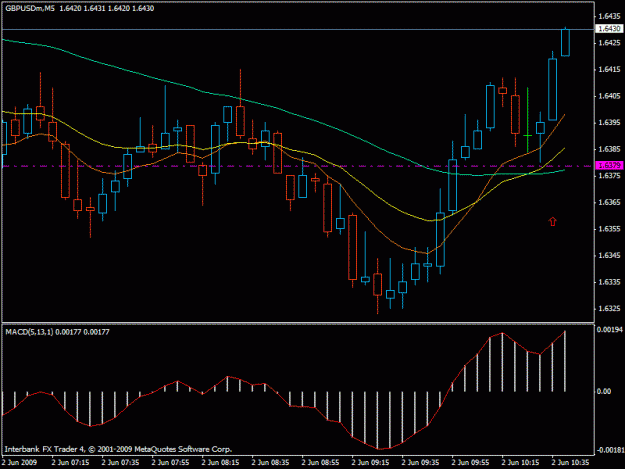Click the -0.00181 MACD scale value

(x=609, y=450)
